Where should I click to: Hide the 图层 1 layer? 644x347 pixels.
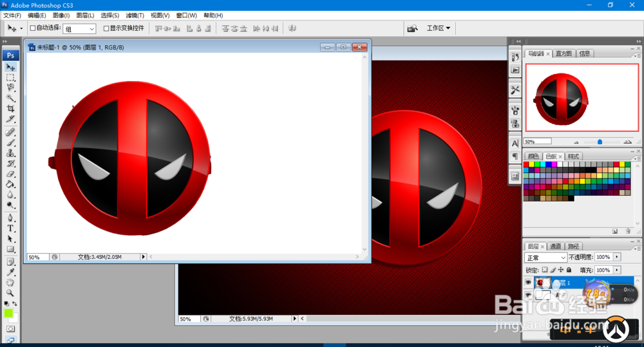point(528,283)
